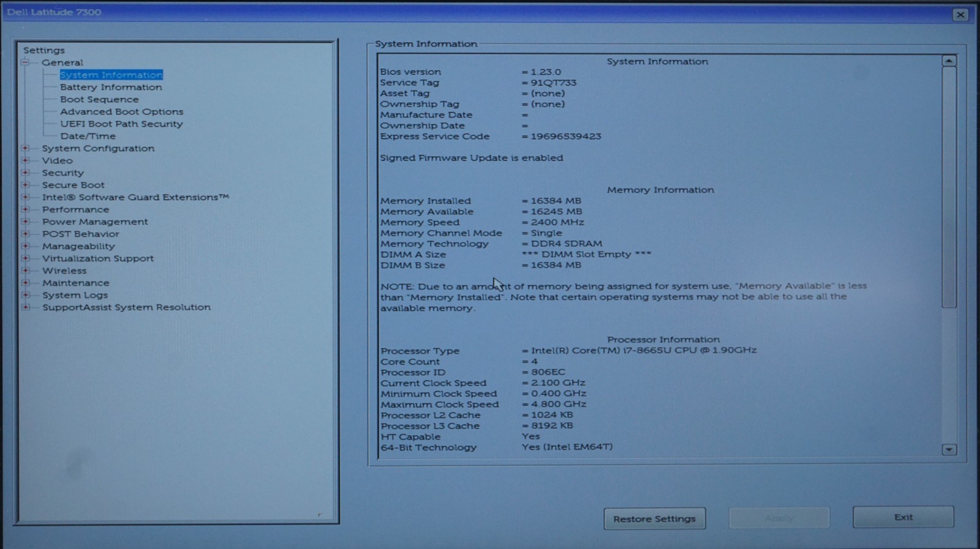Close the Dell Latitude 7300 window
Image resolution: width=980 pixels, height=549 pixels.
(960, 15)
